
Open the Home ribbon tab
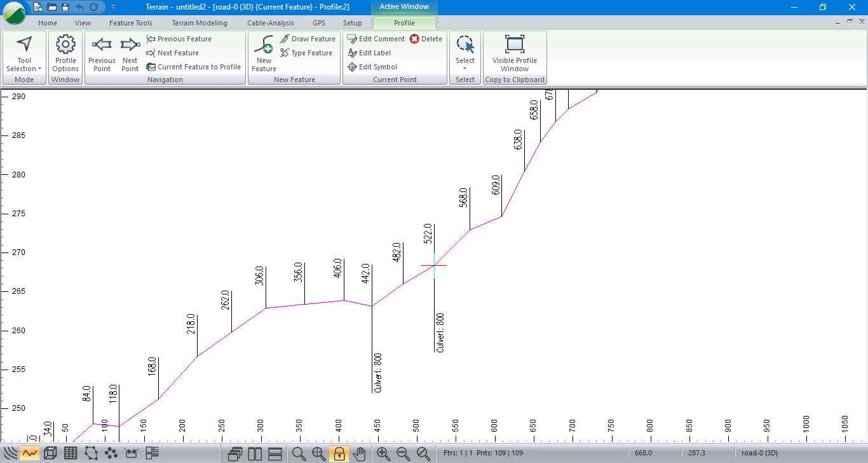click(48, 23)
